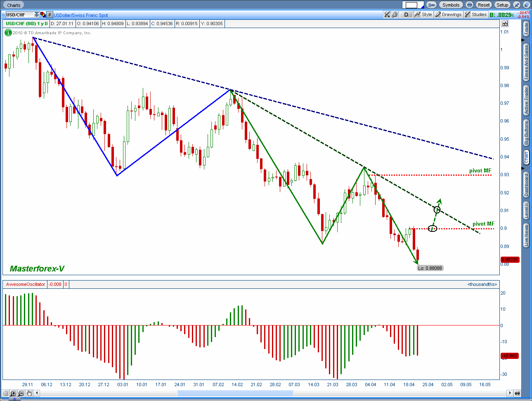Click the red -18.882 oscillator value marker
The width and height of the screenshot is (532, 401).
510,356
